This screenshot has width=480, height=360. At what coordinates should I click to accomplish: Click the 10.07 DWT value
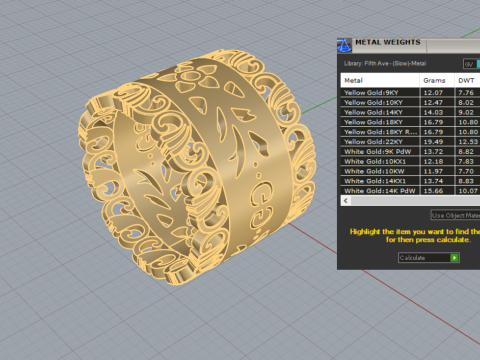pos(468,191)
